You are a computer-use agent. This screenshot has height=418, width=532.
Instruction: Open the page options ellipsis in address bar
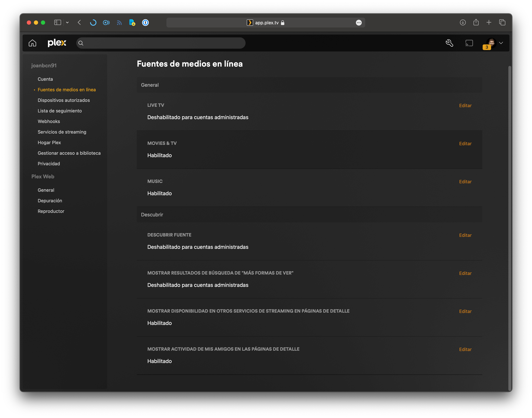[359, 23]
